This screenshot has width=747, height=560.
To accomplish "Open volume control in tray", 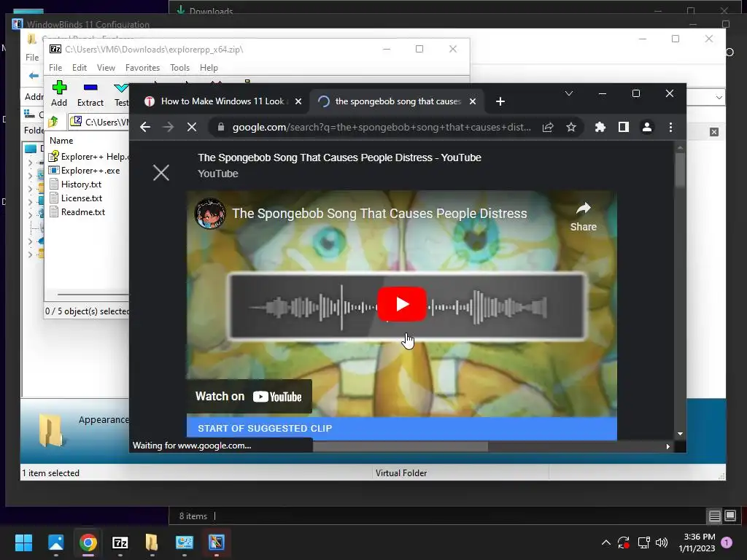I will click(661, 542).
